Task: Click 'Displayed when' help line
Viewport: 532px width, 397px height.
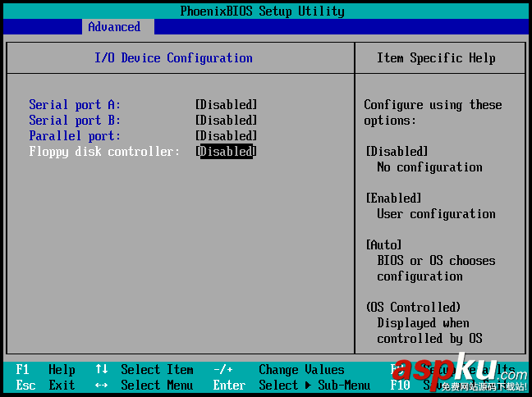Action: pyautogui.click(x=423, y=322)
